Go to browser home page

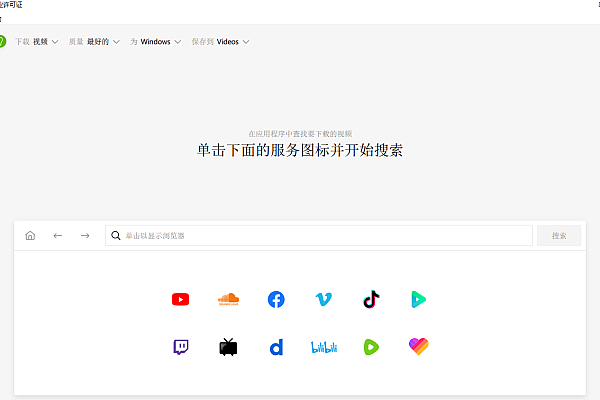(30, 235)
